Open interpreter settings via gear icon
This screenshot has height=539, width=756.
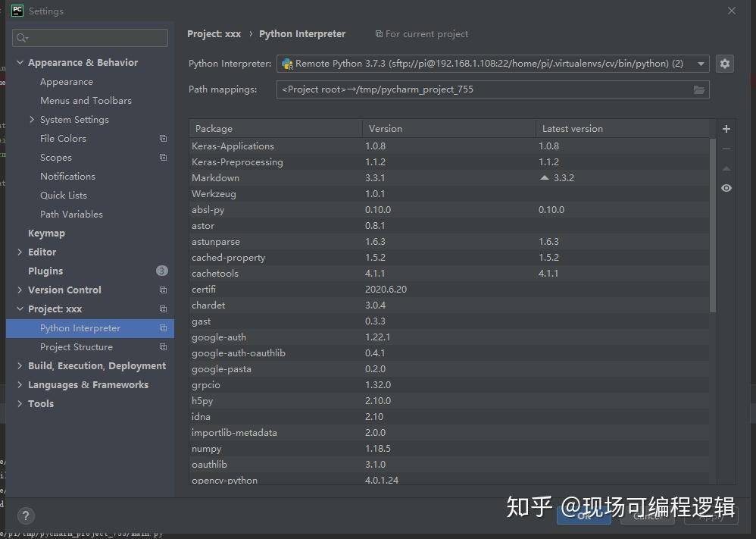point(725,64)
